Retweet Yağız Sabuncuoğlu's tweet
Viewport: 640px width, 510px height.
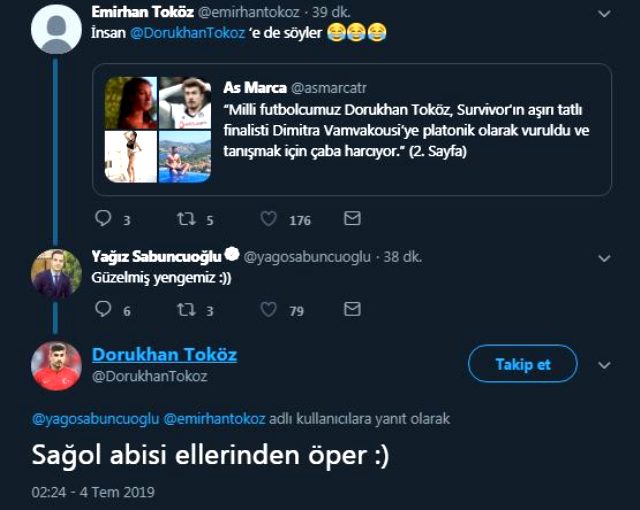pyautogui.click(x=185, y=310)
